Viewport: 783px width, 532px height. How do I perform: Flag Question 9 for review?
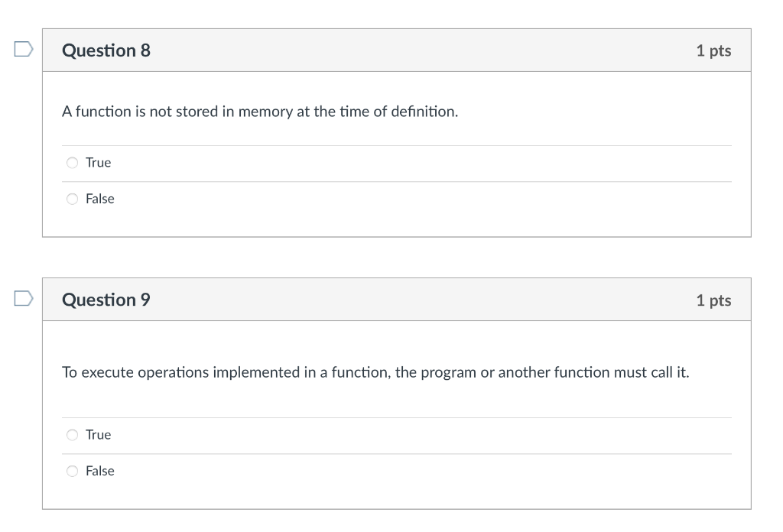24,298
